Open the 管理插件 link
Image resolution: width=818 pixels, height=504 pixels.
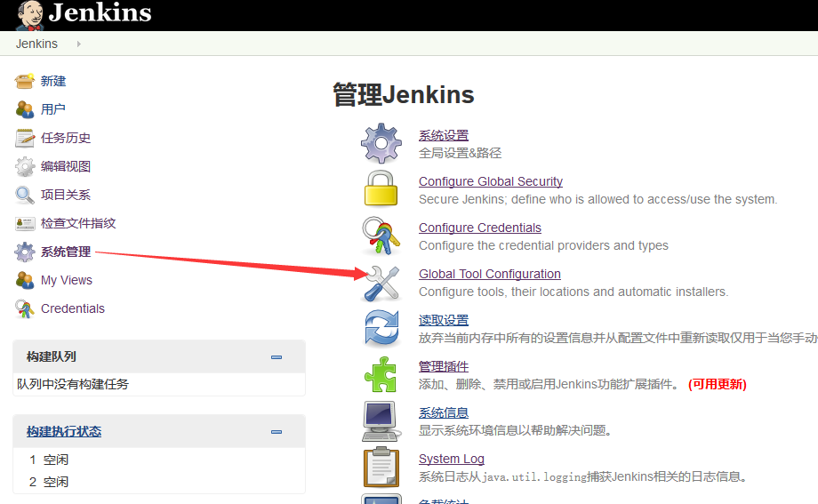point(444,367)
